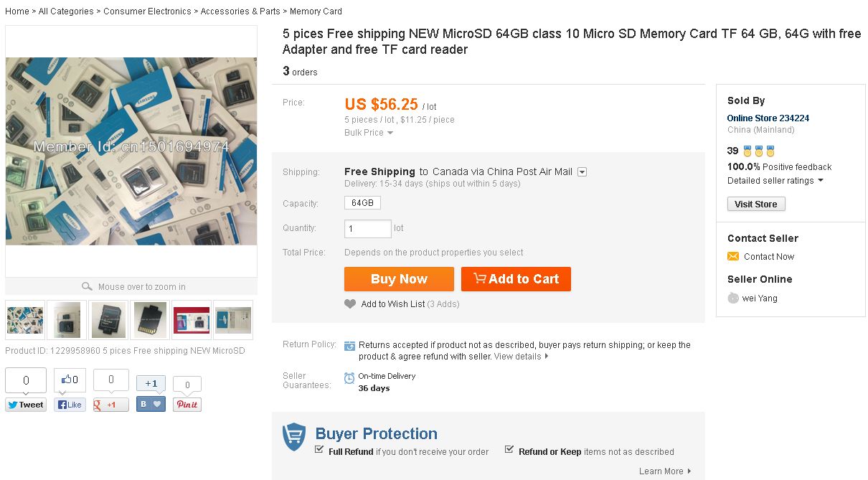Go to Memory Card breadcrumb category
Screen dimensions: 868x480
(316, 11)
